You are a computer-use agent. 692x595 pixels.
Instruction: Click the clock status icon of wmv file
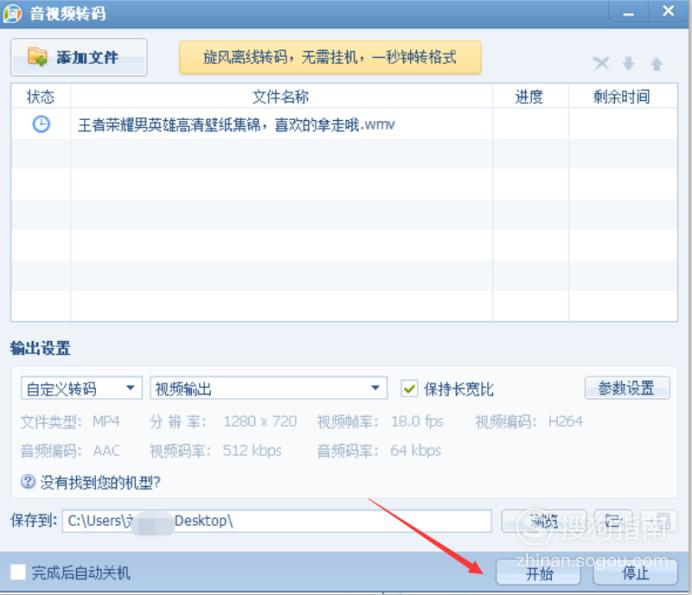point(41,124)
